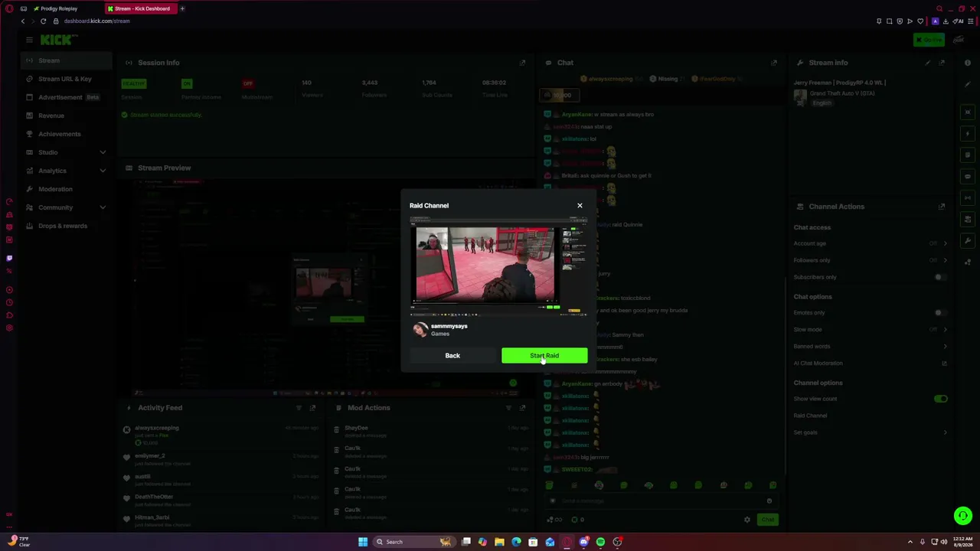
Task: Open Spotify from the taskbar
Action: pos(600,542)
